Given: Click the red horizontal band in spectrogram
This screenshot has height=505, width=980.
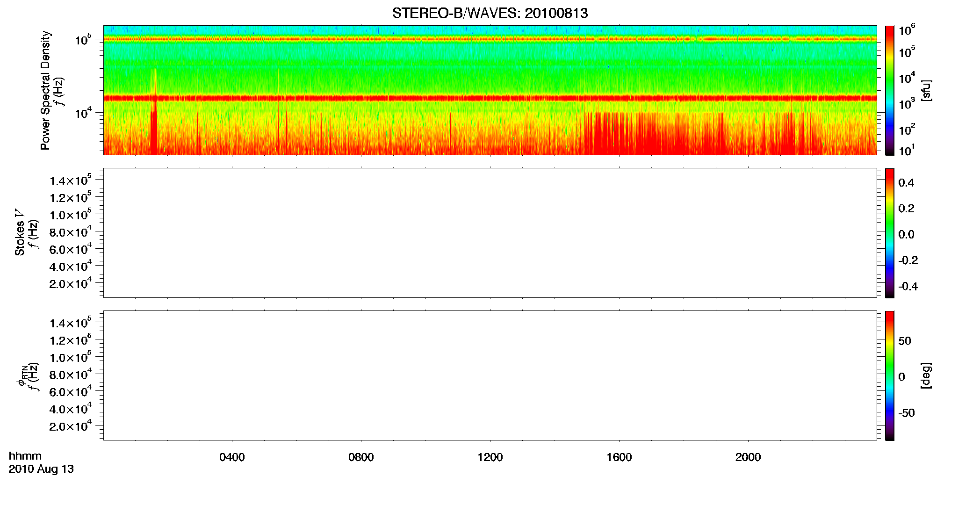Looking at the screenshot, I should [490, 98].
